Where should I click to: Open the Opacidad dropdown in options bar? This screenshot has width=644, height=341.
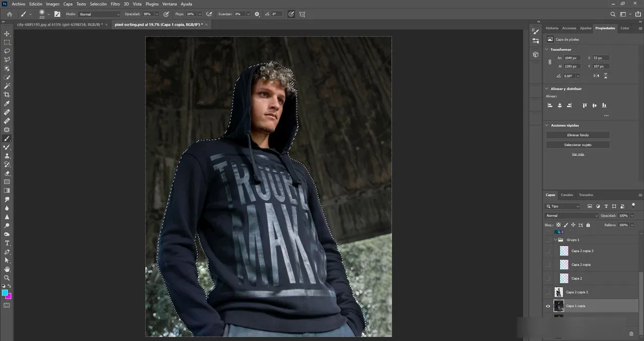pos(156,14)
